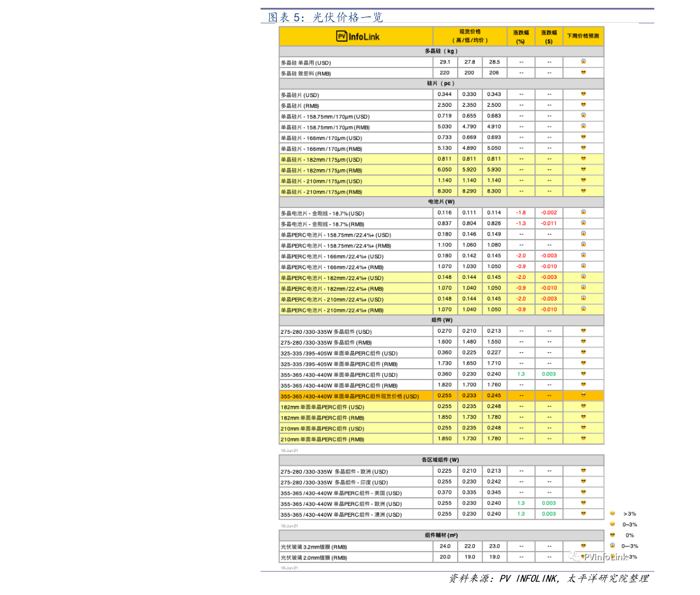Click forecast emoji in 355-365 单面单晶PERC组件 (USD) row
The image size is (700, 595).
[583, 373]
